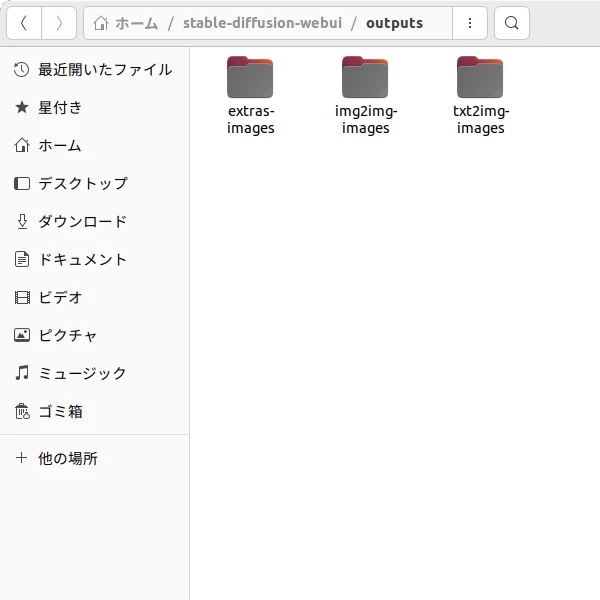Click the outputs path segment

[394, 23]
